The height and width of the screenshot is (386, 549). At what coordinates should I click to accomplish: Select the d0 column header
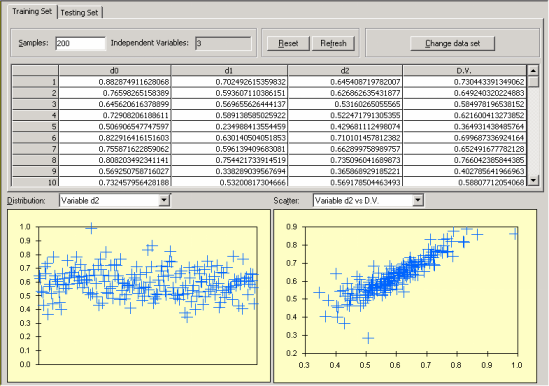pyautogui.click(x=115, y=70)
